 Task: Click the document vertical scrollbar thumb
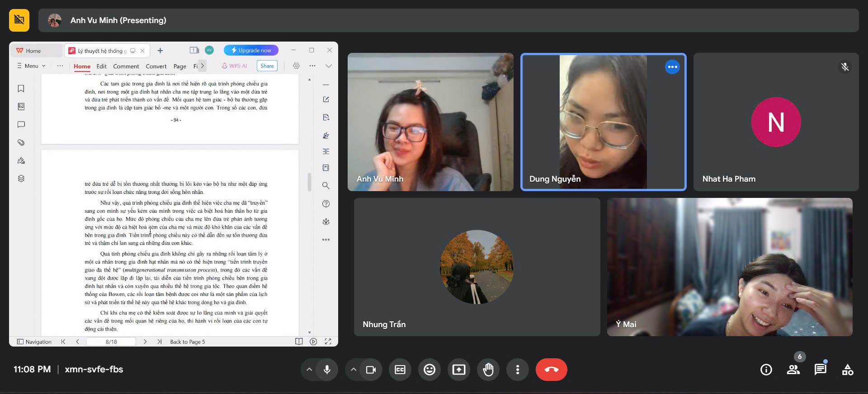pyautogui.click(x=309, y=182)
